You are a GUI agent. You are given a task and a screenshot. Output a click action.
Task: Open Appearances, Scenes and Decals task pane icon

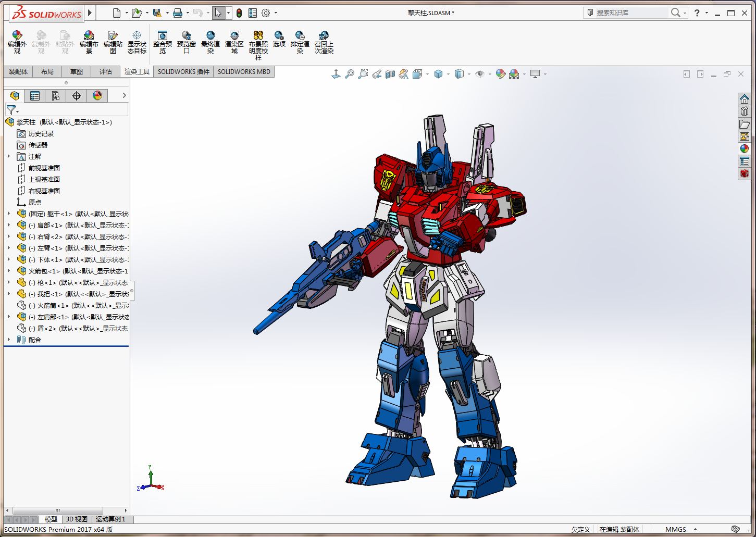tap(745, 149)
